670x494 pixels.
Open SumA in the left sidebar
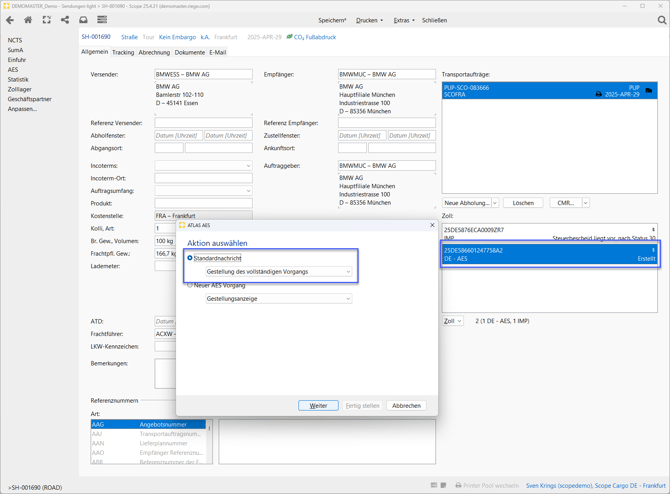pyautogui.click(x=15, y=50)
